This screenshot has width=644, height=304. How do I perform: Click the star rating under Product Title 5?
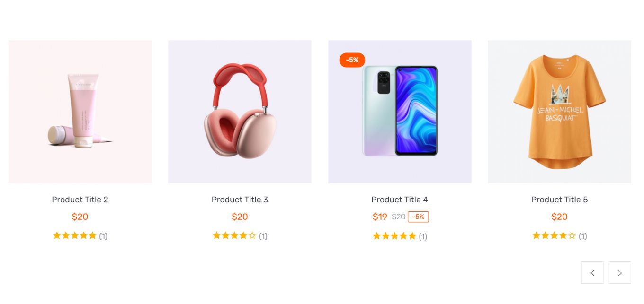[554, 235]
